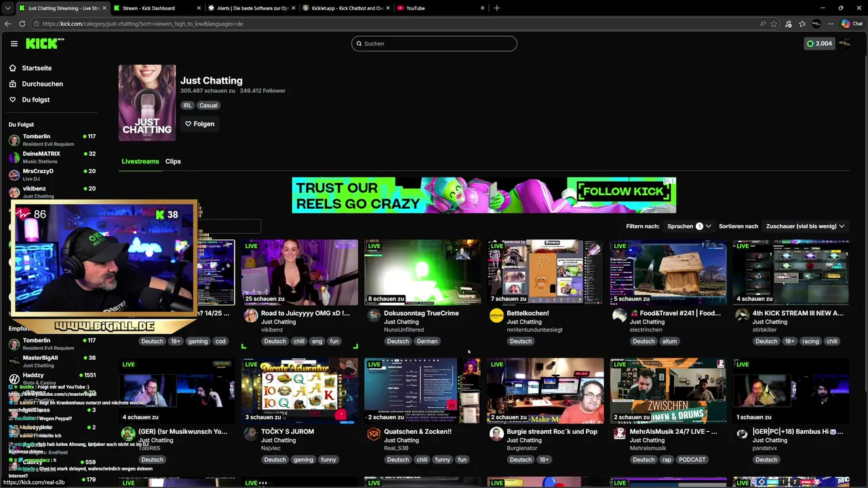This screenshot has height=488, width=868.
Task: Open the browser settings three-dots menu
Action: tap(830, 24)
